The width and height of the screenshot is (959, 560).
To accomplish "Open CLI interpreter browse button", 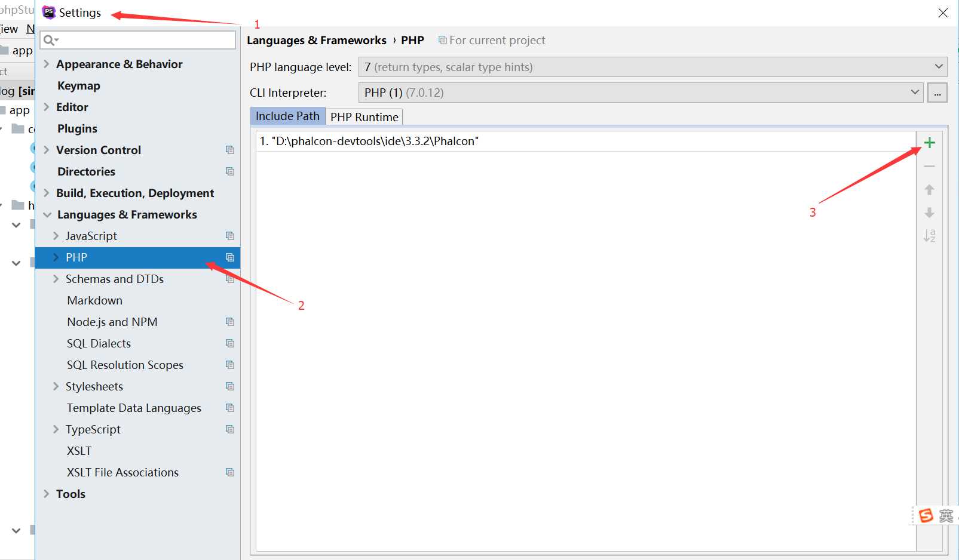I will click(937, 93).
